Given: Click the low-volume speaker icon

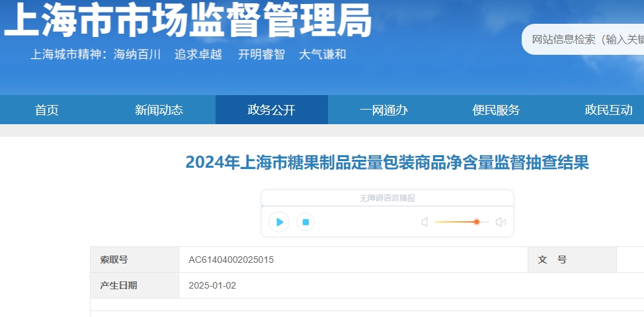Looking at the screenshot, I should [x=424, y=222].
